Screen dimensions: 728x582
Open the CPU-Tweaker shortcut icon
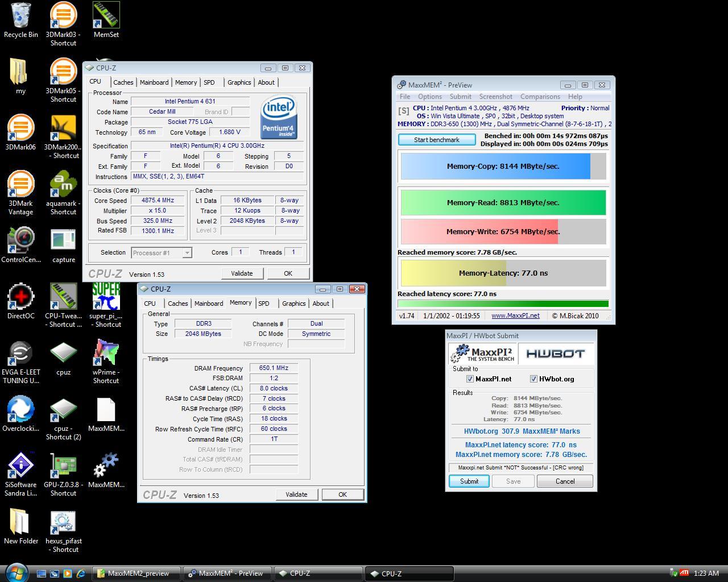(63, 305)
